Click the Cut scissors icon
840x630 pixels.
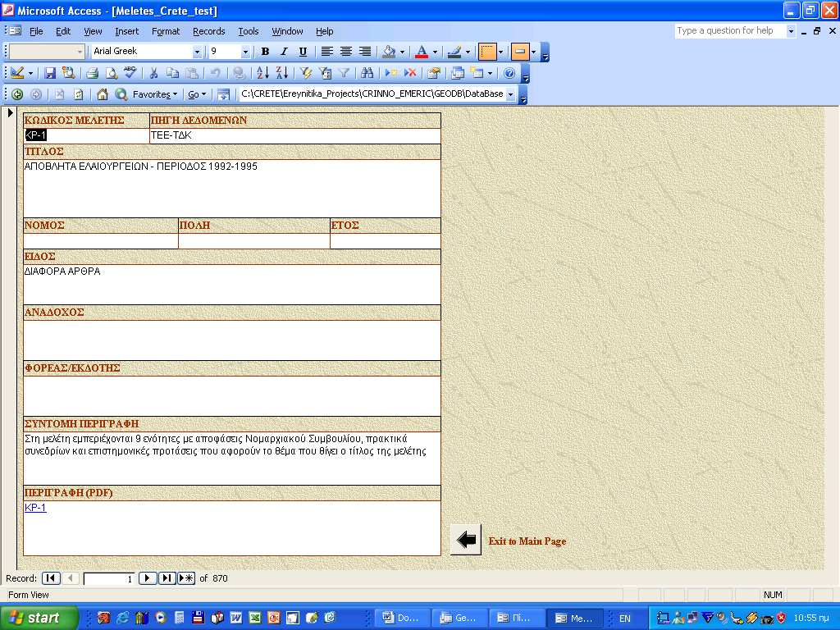153,73
